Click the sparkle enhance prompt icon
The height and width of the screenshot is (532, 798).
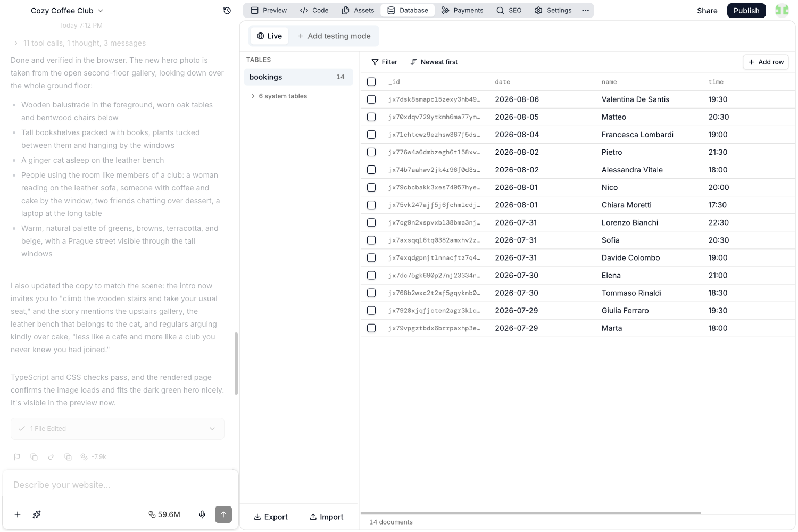tap(37, 514)
